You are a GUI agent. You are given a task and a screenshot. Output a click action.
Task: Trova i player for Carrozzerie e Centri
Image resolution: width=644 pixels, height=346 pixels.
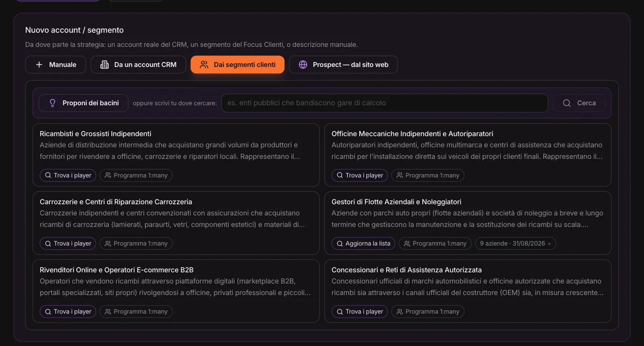pos(68,244)
